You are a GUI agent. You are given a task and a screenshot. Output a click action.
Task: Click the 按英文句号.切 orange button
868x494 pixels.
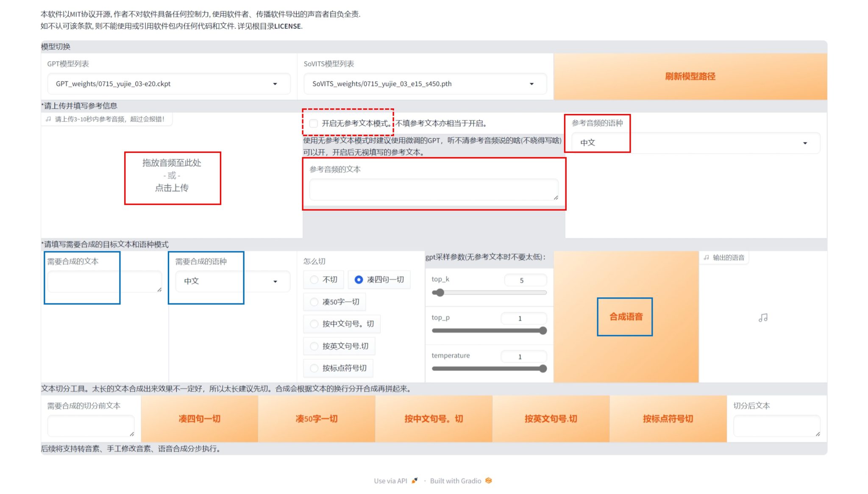tap(551, 419)
